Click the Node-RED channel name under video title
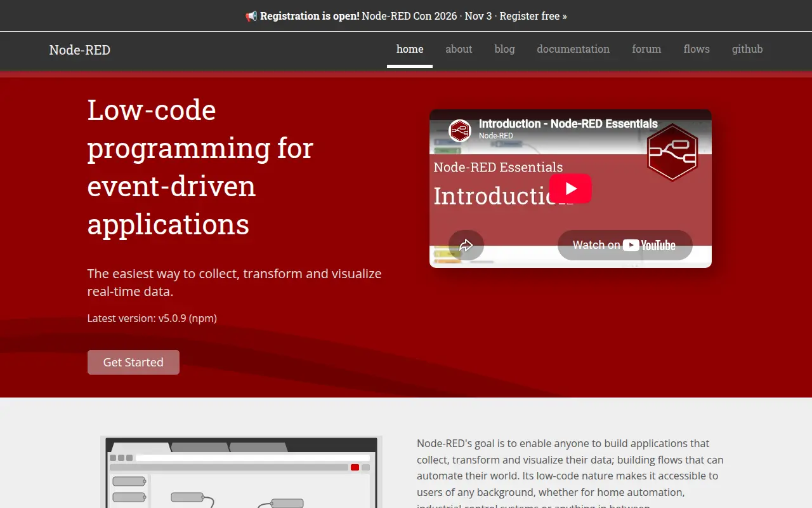 click(496, 136)
